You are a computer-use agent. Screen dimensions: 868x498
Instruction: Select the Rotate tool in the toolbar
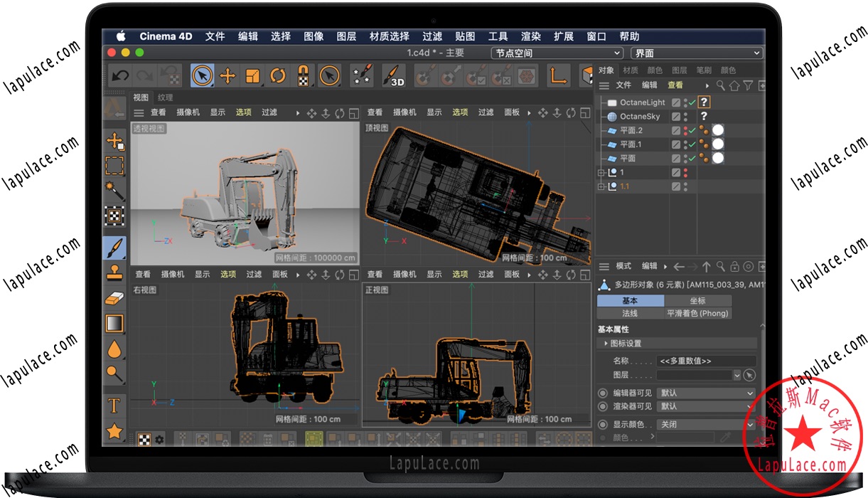coord(278,76)
